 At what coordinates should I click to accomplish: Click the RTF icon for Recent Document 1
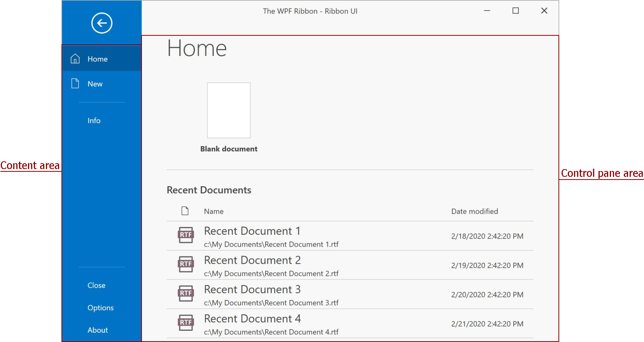pyautogui.click(x=185, y=235)
